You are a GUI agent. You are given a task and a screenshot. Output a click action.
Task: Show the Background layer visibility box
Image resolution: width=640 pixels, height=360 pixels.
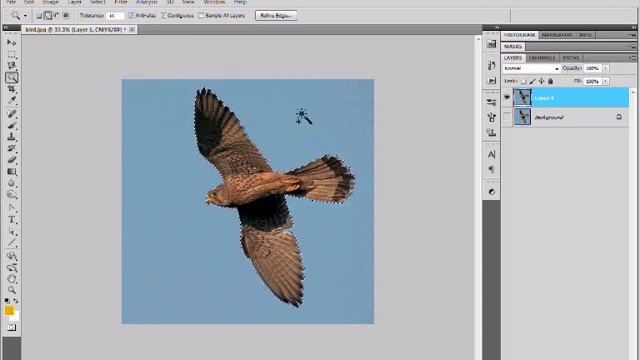pyautogui.click(x=507, y=117)
